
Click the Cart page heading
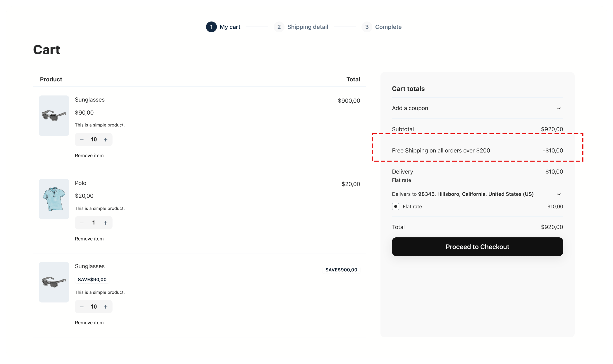(x=47, y=50)
